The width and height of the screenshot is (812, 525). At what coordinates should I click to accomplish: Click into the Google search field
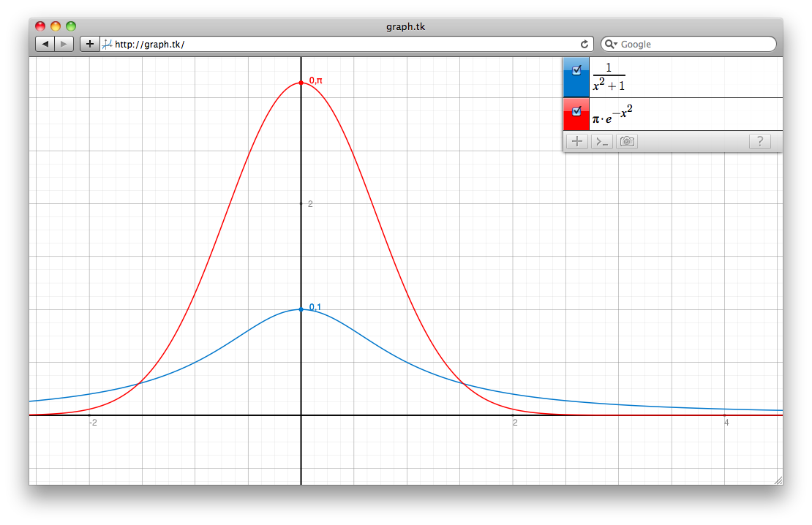point(695,44)
